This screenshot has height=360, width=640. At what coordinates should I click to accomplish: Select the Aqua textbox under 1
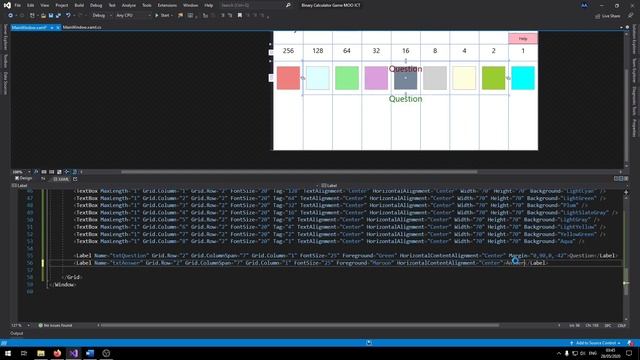[523, 78]
